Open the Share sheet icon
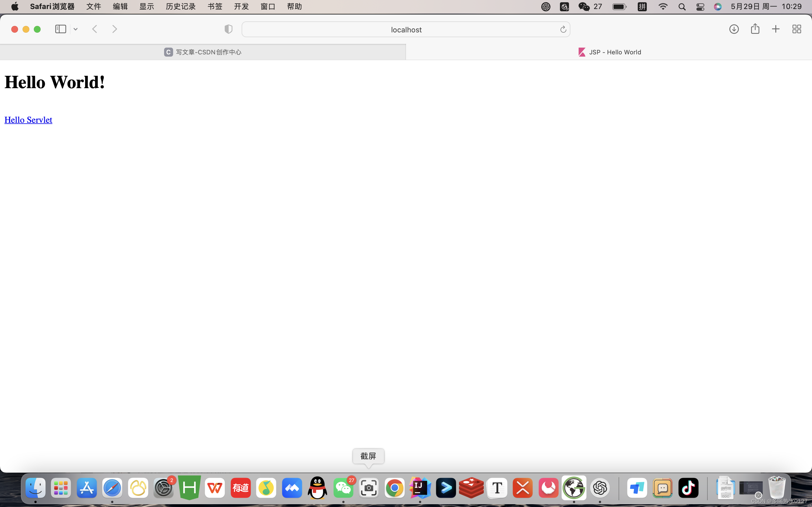 [x=755, y=29]
